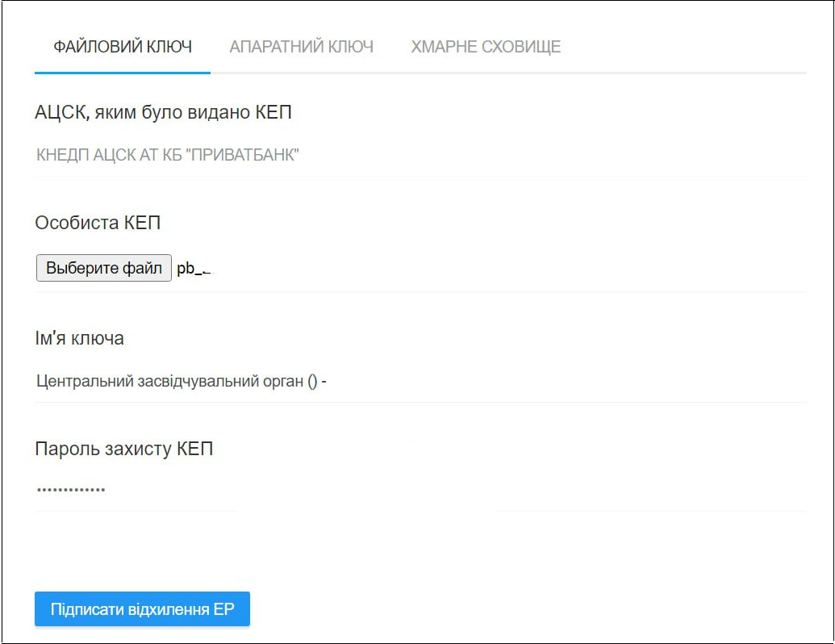Viewport: 835px width, 644px height.
Task: Click the blue underline beneath ФАЙЛОВИЙ КЛЮЧ
Action: (x=123, y=73)
